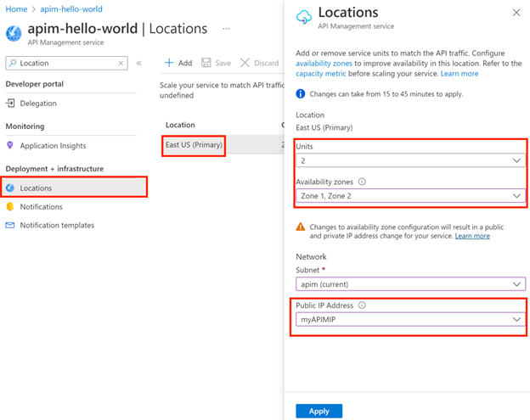The image size is (530, 420).
Task: Select the East US (Primary) row
Action: (194, 145)
